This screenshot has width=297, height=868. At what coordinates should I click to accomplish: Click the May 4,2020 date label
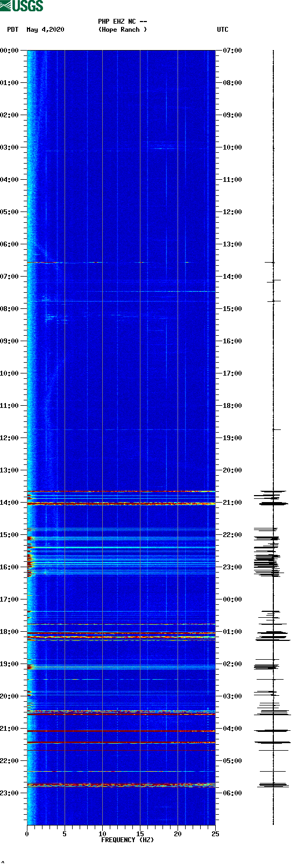[x=45, y=30]
